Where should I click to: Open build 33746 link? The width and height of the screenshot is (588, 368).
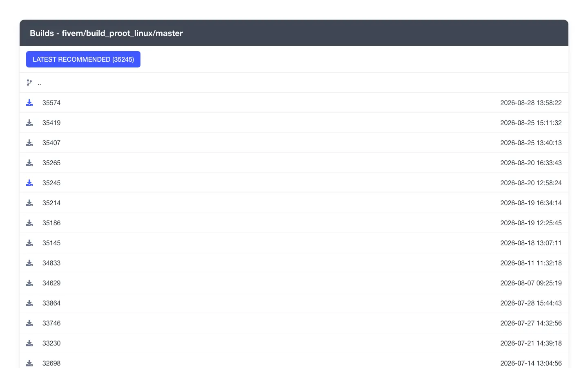point(51,323)
